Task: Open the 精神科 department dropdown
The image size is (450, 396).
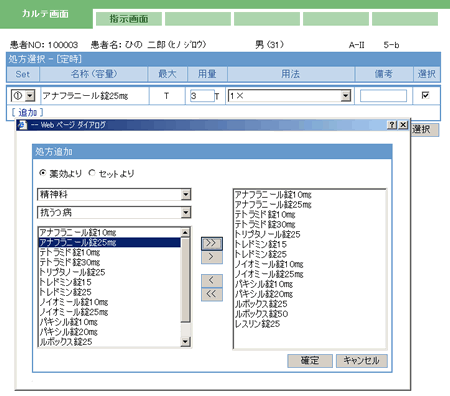Action: click(186, 194)
